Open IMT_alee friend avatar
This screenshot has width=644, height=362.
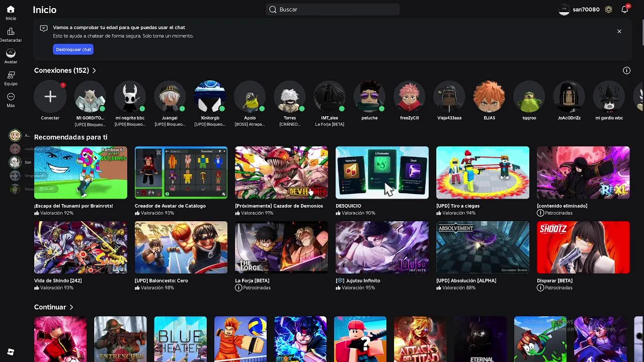(330, 97)
